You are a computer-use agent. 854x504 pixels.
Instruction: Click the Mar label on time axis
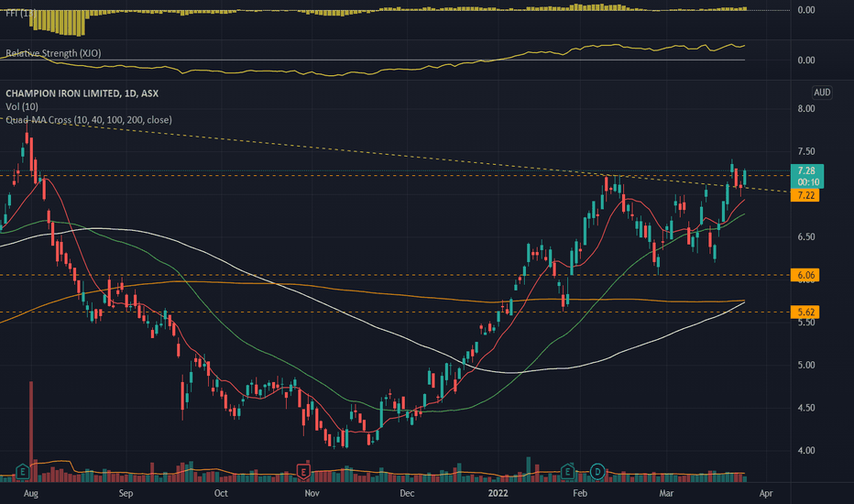pos(666,493)
